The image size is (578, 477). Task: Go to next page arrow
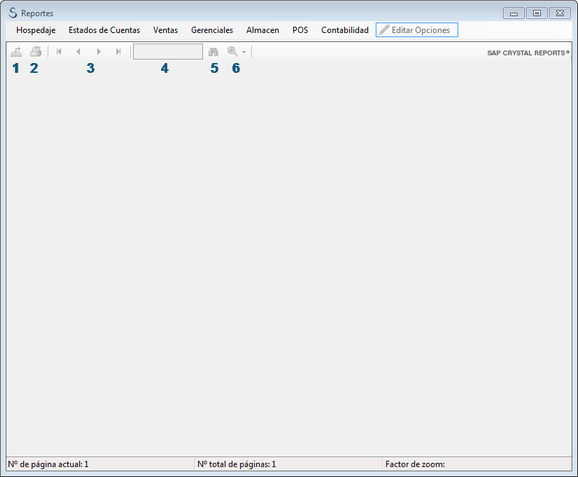point(98,52)
